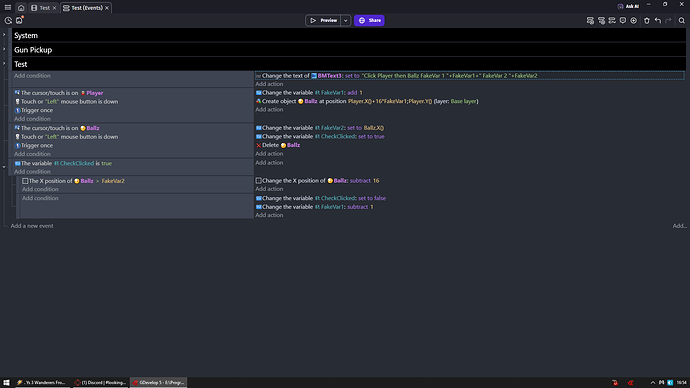690x388 pixels.
Task: Open the search in events magnifier
Action: [x=682, y=20]
